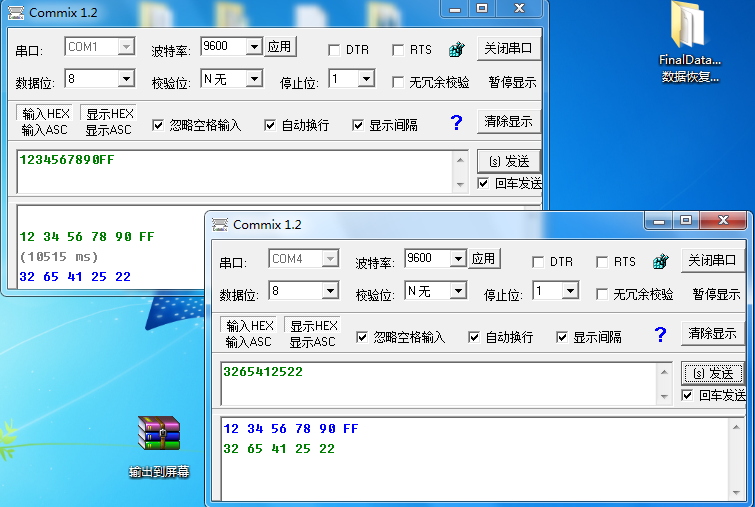
Task: Click the port settings icon in the COM1 window
Action: 456,50
